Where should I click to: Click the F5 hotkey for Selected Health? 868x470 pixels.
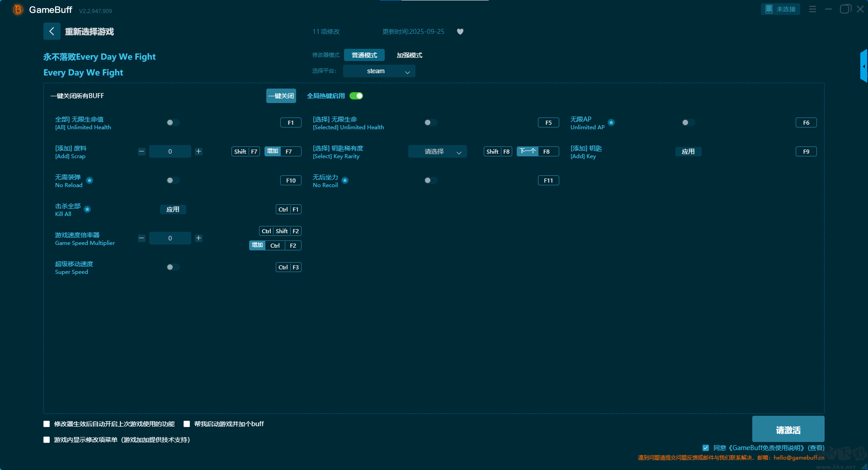pos(548,122)
